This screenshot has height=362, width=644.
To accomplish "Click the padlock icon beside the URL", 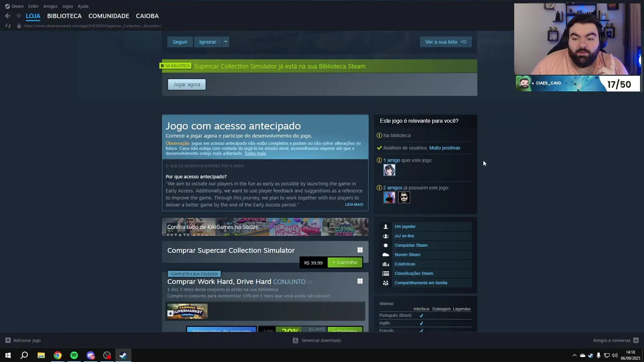I will click(x=19, y=26).
